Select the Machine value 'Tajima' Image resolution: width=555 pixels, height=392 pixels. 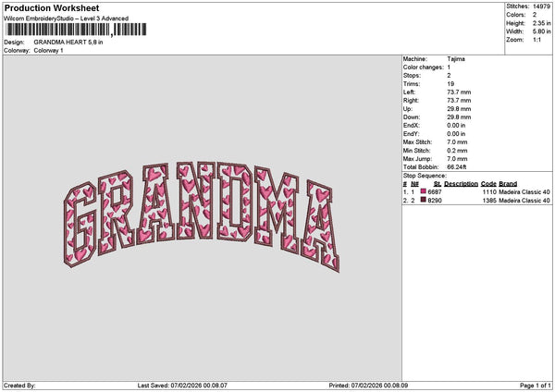pos(456,59)
